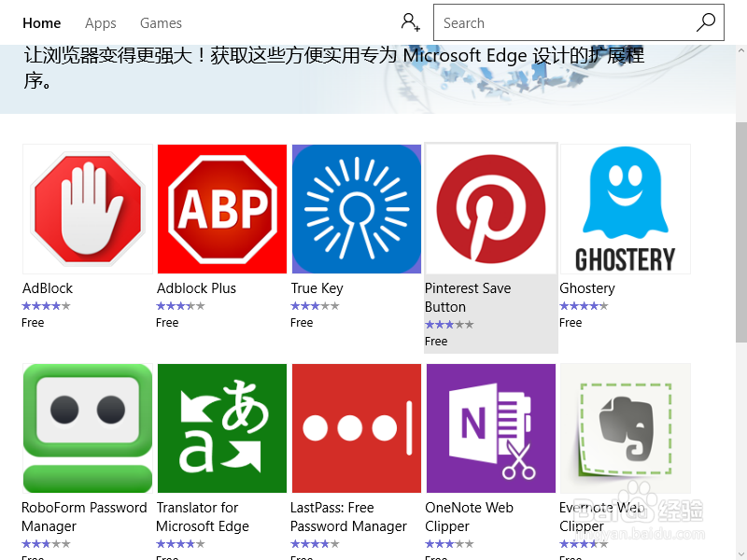Click the Adblock Plus star rating
747x560 pixels.
point(180,306)
